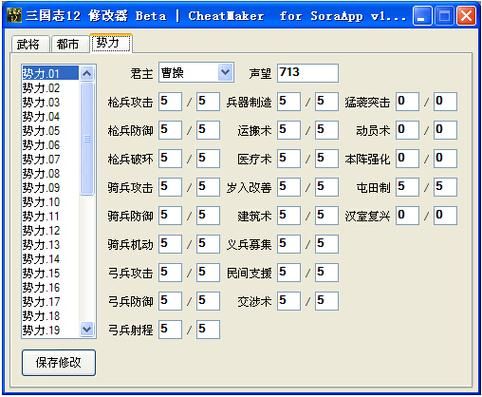The height and width of the screenshot is (397, 482).
Task: Switch to the 武将 tab
Action: [x=30, y=44]
